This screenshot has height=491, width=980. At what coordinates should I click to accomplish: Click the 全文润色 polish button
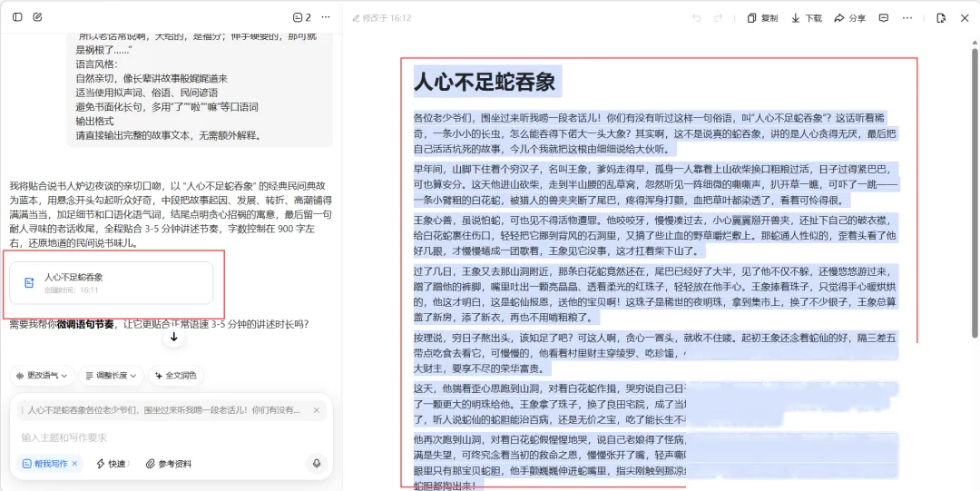click(x=176, y=376)
